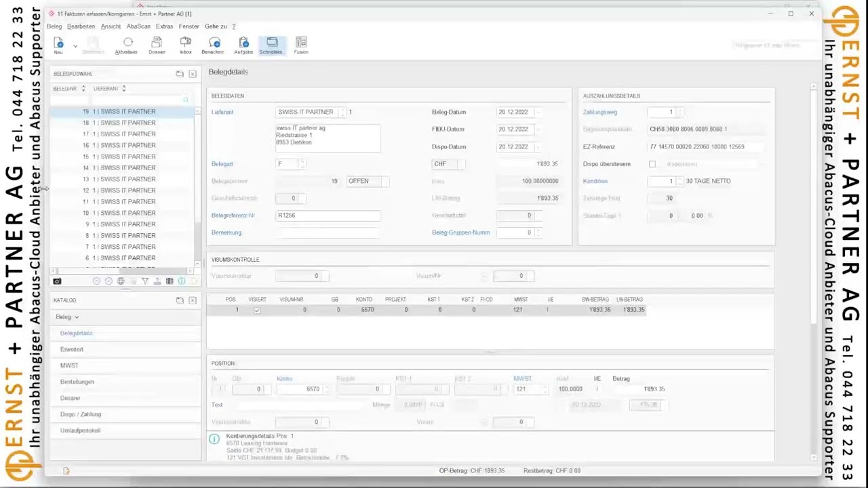The height and width of the screenshot is (488, 868).
Task: Click the filter funnel icon in Belegauswahl
Action: pyautogui.click(x=145, y=281)
